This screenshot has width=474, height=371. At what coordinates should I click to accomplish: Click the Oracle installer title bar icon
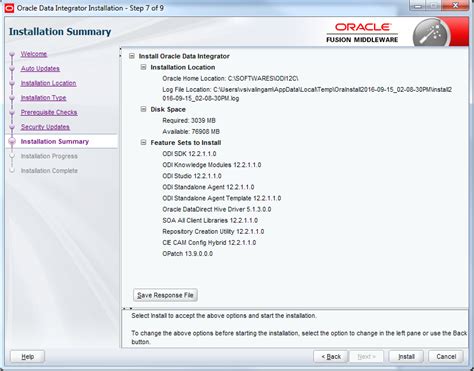click(x=9, y=7)
